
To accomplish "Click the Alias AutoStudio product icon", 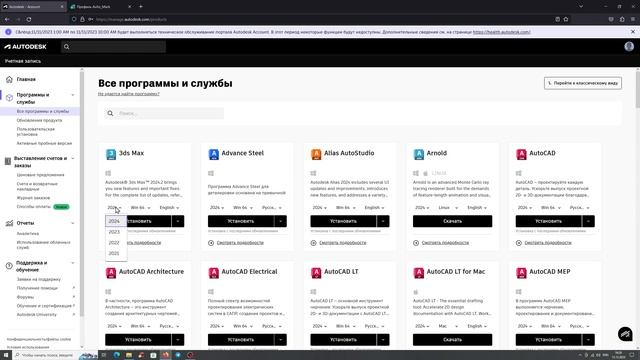I will 316,154.
